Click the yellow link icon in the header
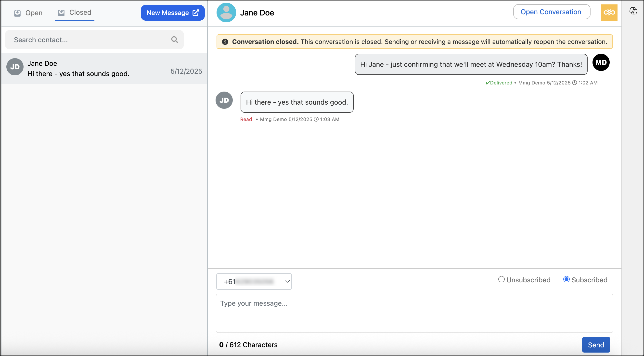This screenshot has width=644, height=356. [x=609, y=12]
